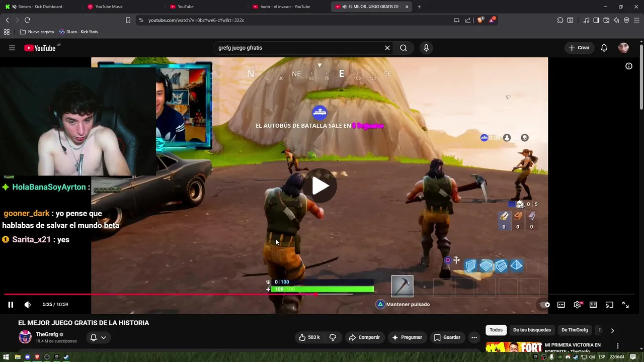The height and width of the screenshot is (362, 644).
Task: Dislike the video
Action: pos(333,337)
